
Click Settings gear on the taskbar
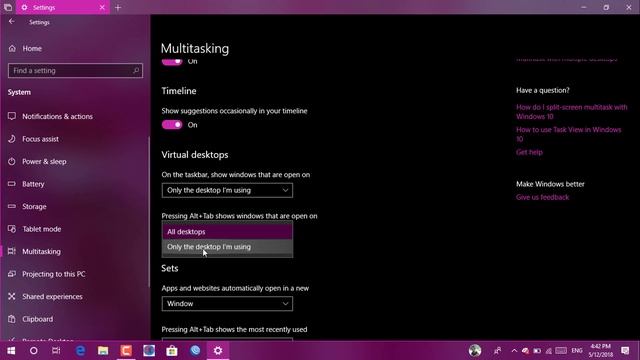[x=218, y=351]
